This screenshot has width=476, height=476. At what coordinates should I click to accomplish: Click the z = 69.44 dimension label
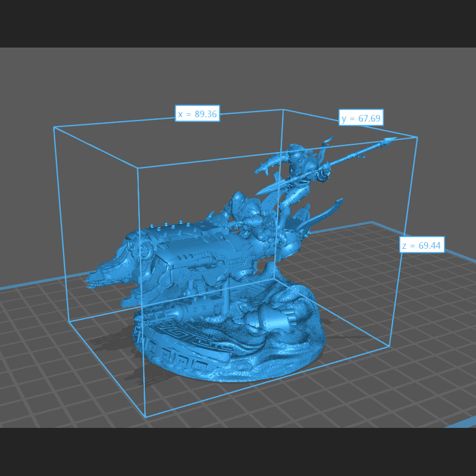(x=422, y=245)
